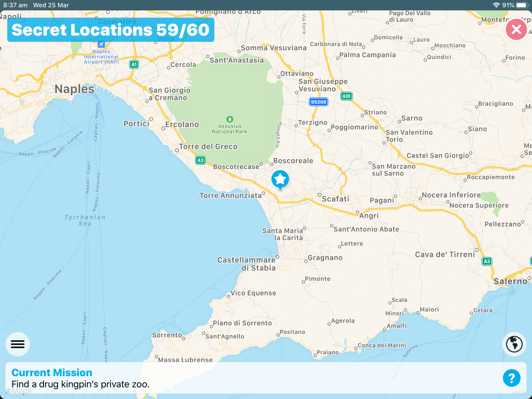Tap the 'Ercolano' town label
The width and height of the screenshot is (532, 399).
click(182, 124)
